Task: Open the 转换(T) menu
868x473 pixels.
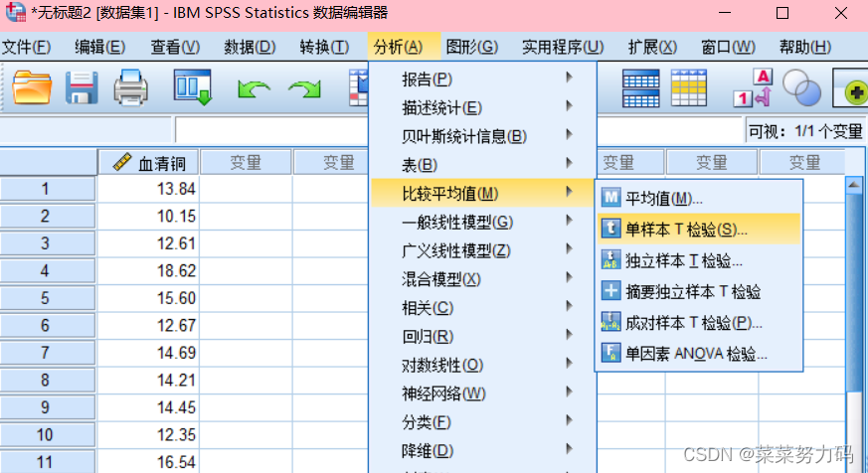Action: pos(324,47)
